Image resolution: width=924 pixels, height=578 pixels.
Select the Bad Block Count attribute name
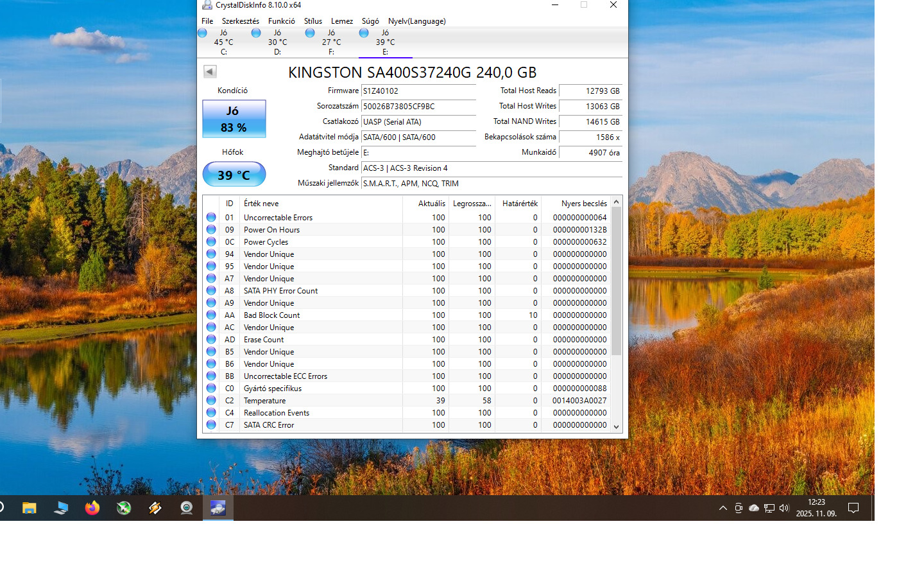point(271,315)
